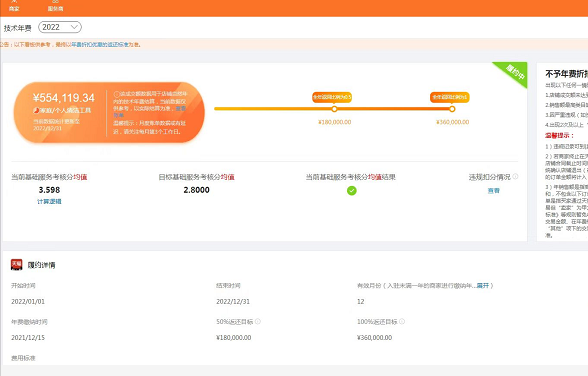Select the ¥180,000.00 milestone marker on progress bar
The height and width of the screenshot is (376, 588).
pyautogui.click(x=334, y=109)
